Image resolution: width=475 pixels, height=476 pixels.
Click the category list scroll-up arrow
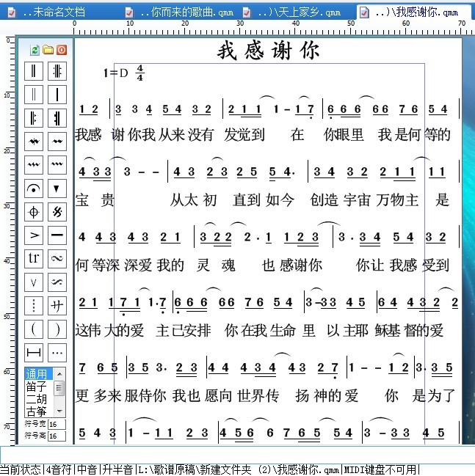[59, 374]
